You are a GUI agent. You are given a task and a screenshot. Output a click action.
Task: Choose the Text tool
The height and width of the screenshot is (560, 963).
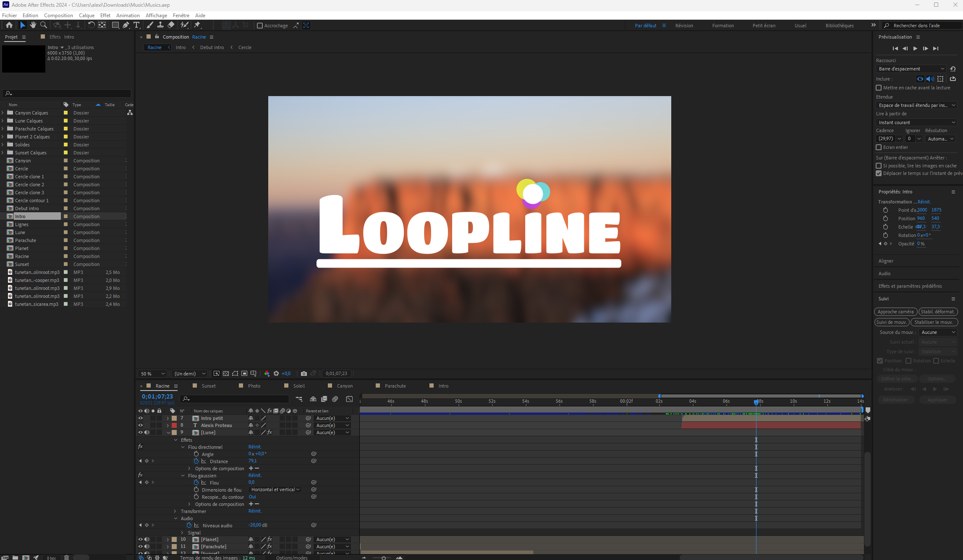click(x=137, y=26)
